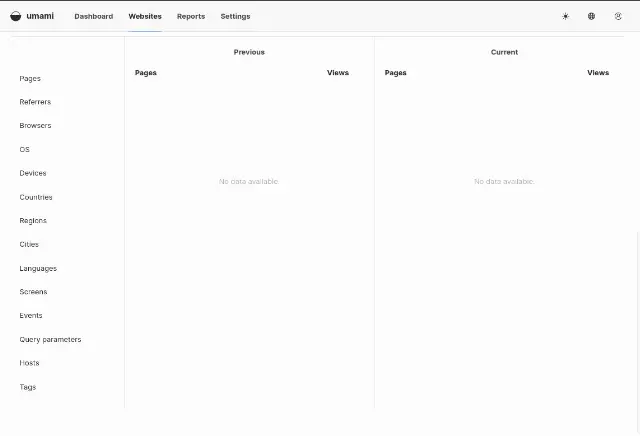The height and width of the screenshot is (436, 640).
Task: Click Views header under Current
Action: [x=598, y=72]
